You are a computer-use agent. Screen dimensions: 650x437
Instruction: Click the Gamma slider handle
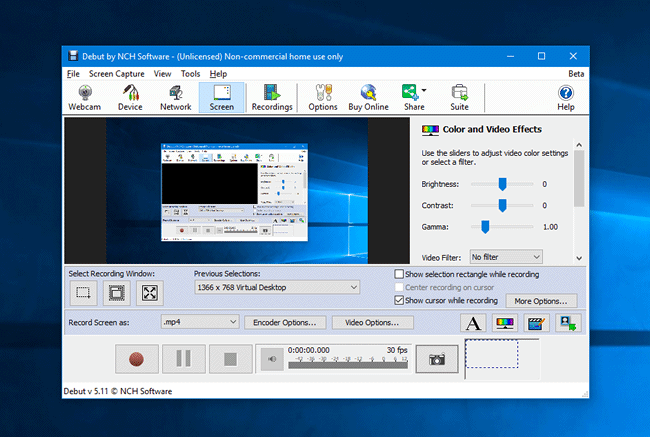tap(485, 227)
